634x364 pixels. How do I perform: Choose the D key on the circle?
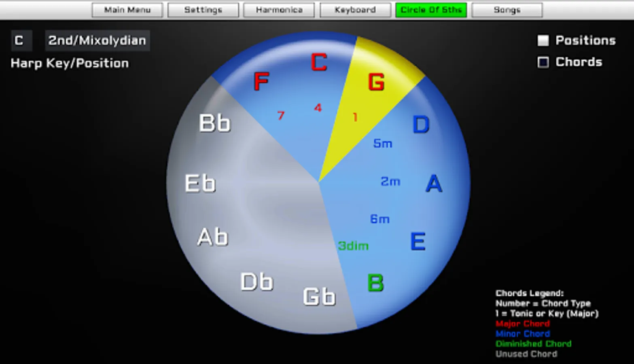pos(421,124)
